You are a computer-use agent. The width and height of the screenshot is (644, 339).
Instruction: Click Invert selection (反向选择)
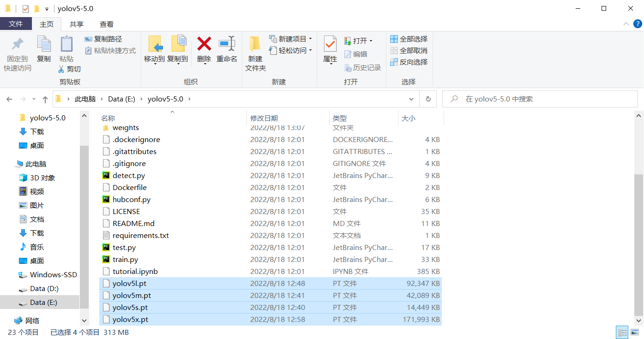pyautogui.click(x=409, y=62)
